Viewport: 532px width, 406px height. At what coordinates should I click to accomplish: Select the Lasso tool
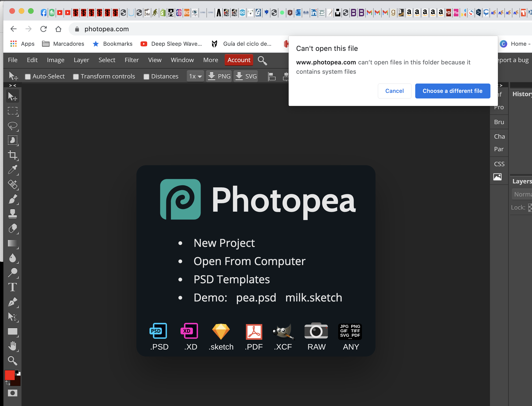coord(13,126)
